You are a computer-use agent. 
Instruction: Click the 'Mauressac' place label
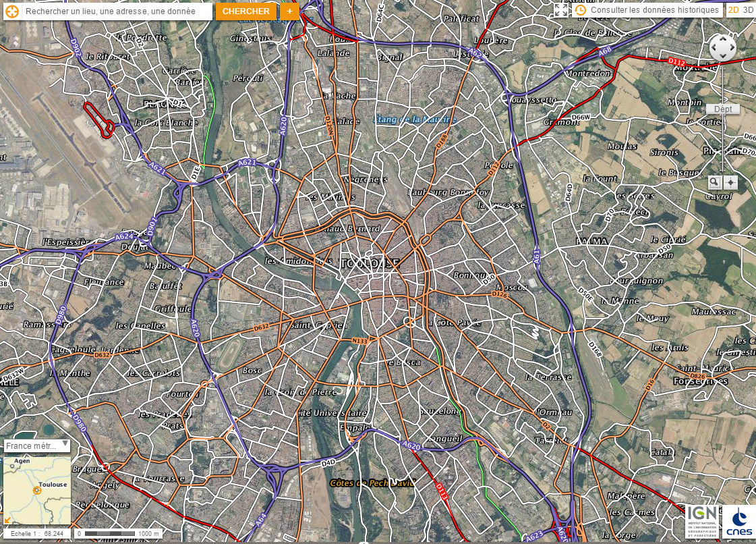tap(714, 312)
